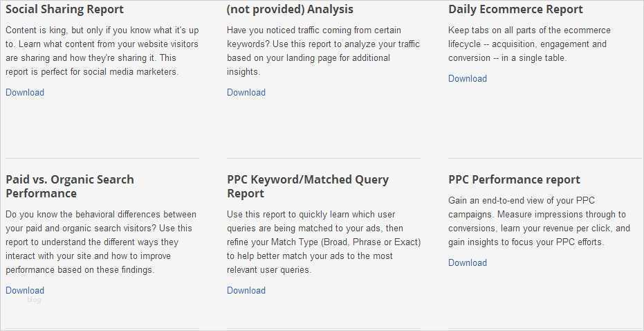
Task: Click the Daily Ecommerce Report heading
Action: click(515, 9)
